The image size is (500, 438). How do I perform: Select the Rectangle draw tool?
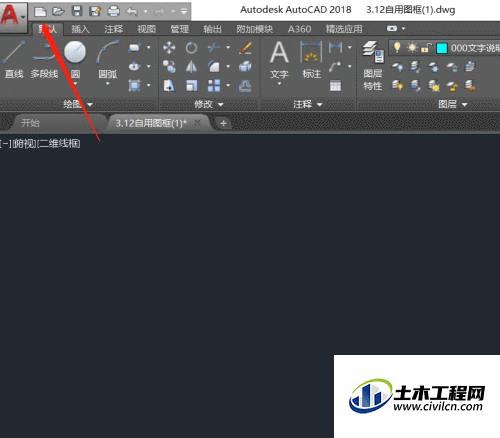click(x=134, y=48)
